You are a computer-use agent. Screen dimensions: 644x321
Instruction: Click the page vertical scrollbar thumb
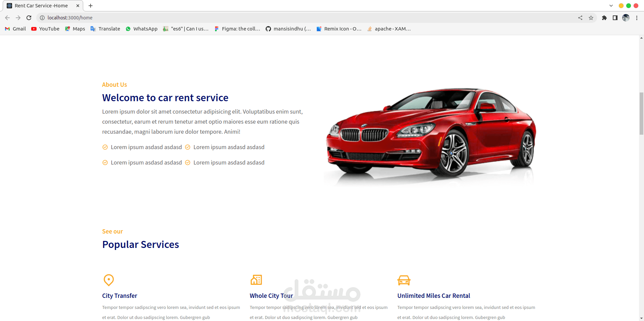(641, 113)
